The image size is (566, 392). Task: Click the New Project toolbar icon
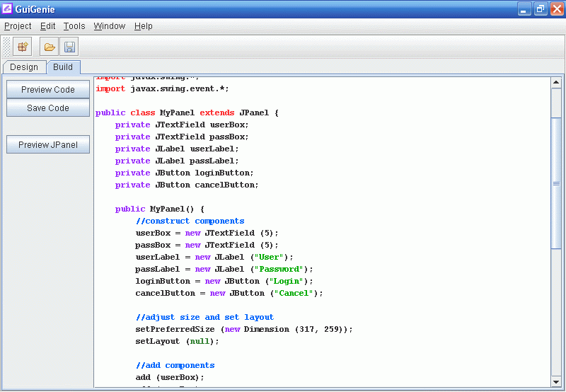pyautogui.click(x=22, y=47)
